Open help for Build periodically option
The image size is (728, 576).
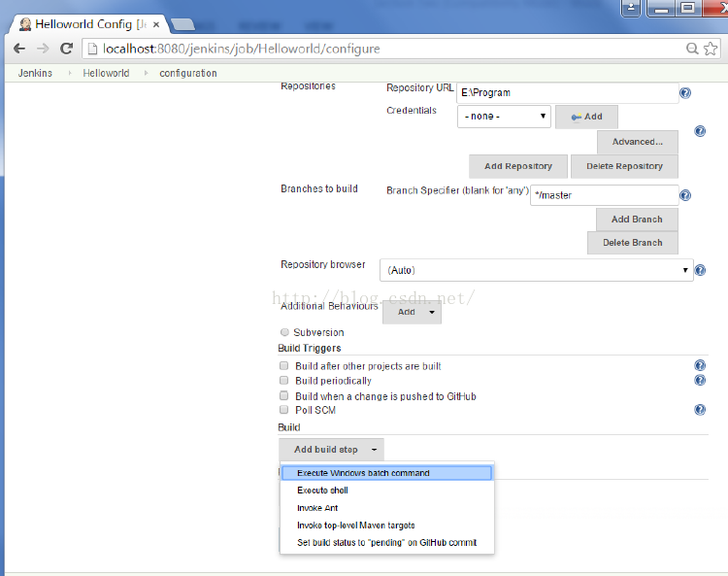coord(700,380)
